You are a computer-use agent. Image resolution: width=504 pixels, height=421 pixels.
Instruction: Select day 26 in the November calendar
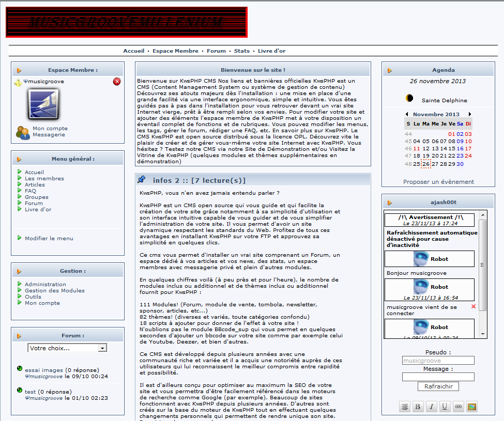point(426,164)
